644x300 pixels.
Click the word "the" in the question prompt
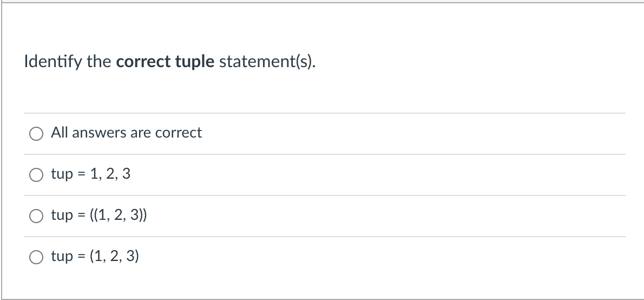[x=98, y=62]
